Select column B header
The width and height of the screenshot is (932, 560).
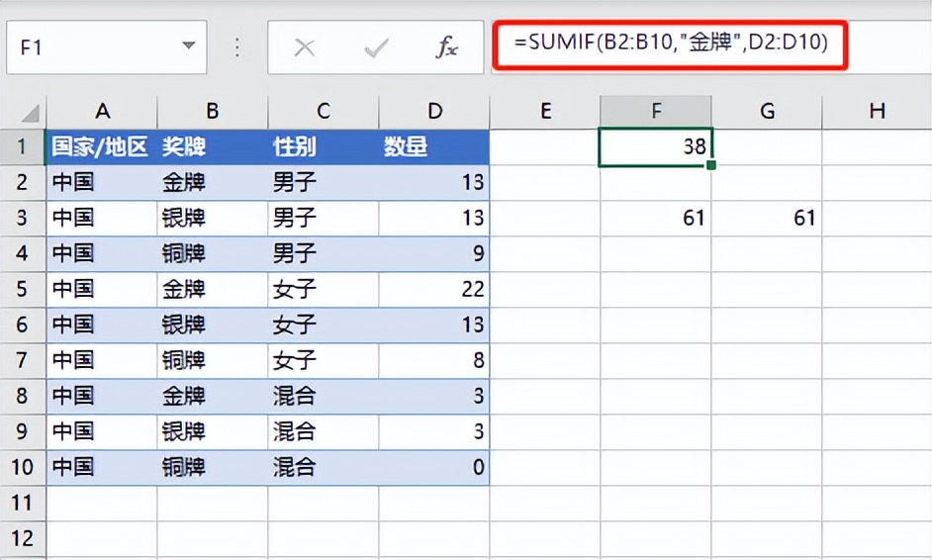[213, 111]
